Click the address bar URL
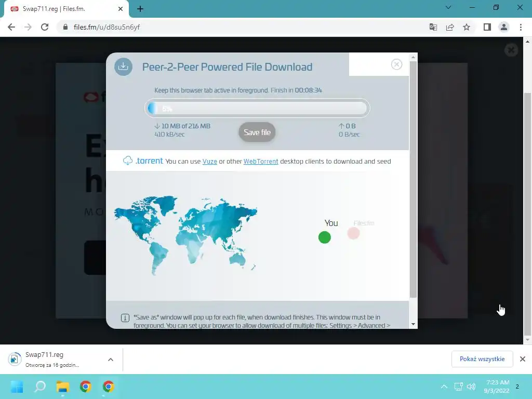532x399 pixels. click(107, 27)
